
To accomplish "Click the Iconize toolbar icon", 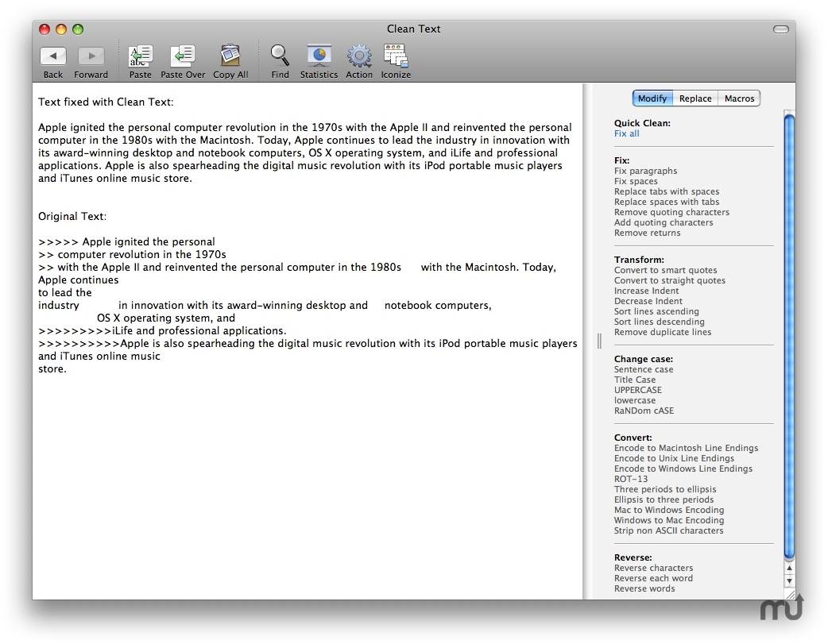I will point(396,56).
